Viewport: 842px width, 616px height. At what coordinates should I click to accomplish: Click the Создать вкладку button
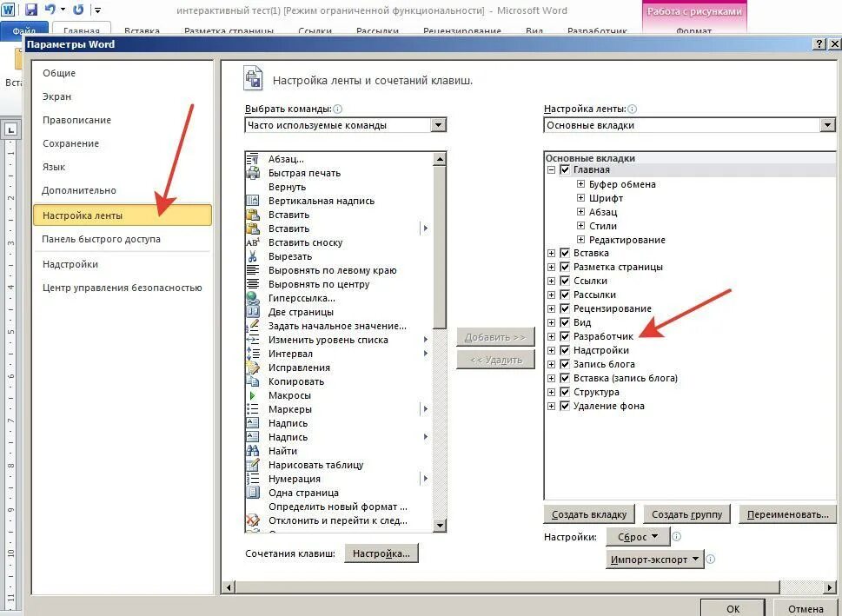(589, 514)
